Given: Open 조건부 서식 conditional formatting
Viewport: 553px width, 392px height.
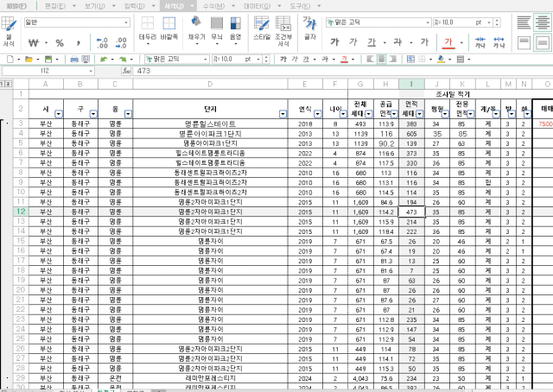Looking at the screenshot, I should tap(283, 31).
